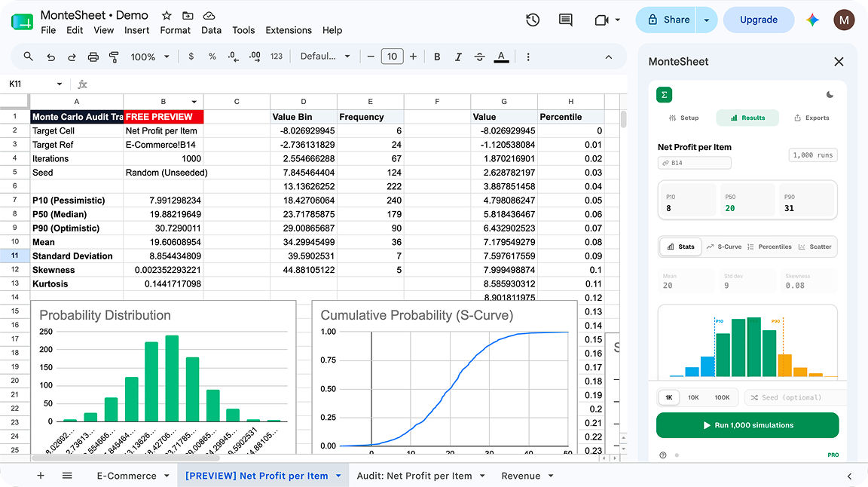Click the Upgrade button
The height and width of the screenshot is (487, 868).
point(759,20)
